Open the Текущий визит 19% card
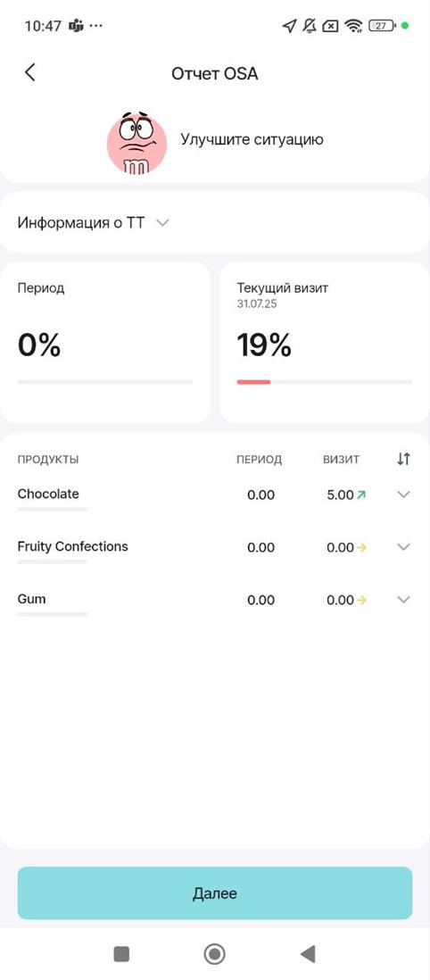This screenshot has height=980, width=430. [x=325, y=343]
